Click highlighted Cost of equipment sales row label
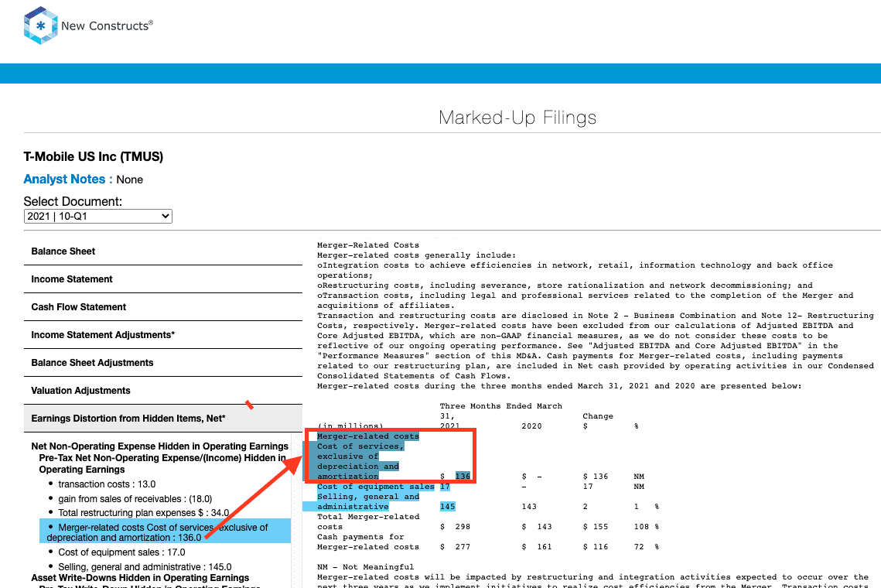The width and height of the screenshot is (881, 588). 375,487
